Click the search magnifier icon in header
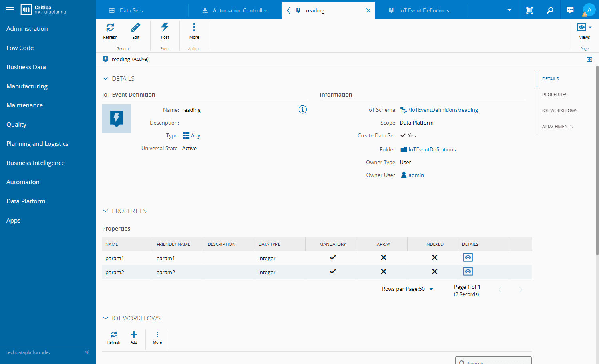Screen dimensions: 599x364 click(550, 10)
